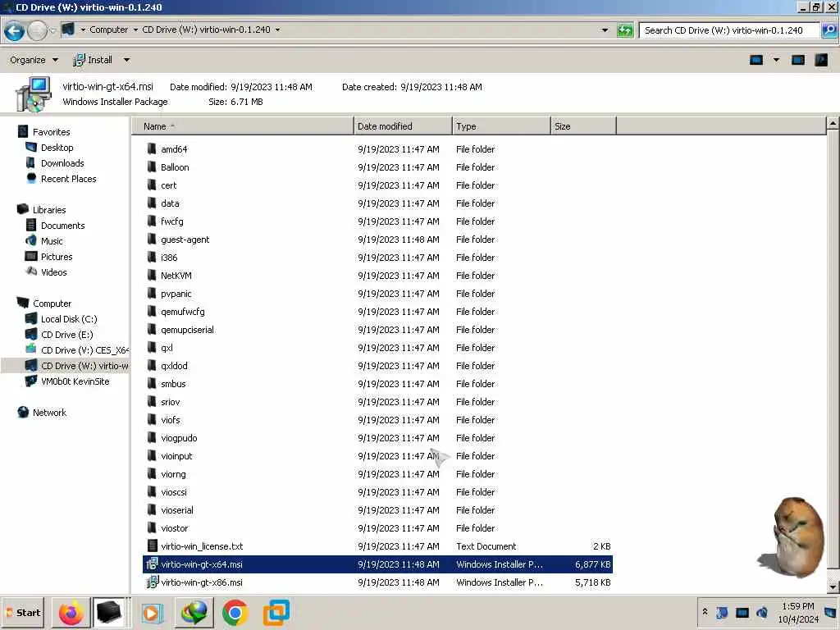Image resolution: width=840 pixels, height=630 pixels.
Task: Click the taskbar clock showing 1:59 PM
Action: pyautogui.click(x=797, y=612)
